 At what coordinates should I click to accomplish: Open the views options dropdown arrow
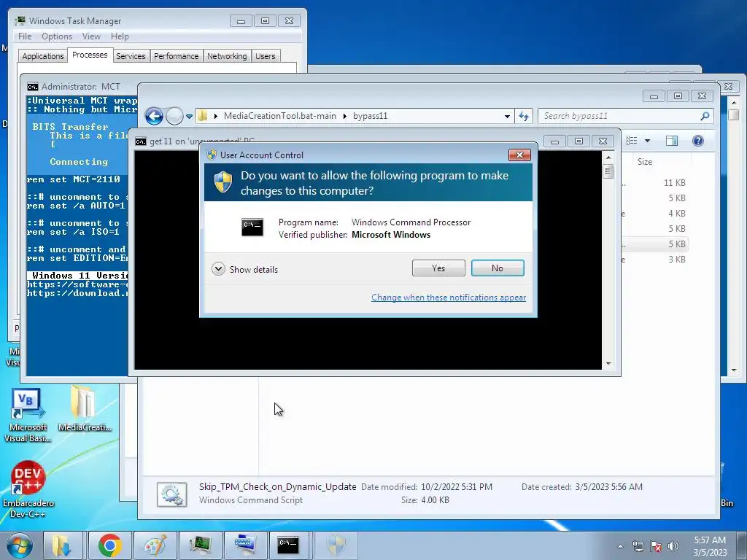pos(647,141)
